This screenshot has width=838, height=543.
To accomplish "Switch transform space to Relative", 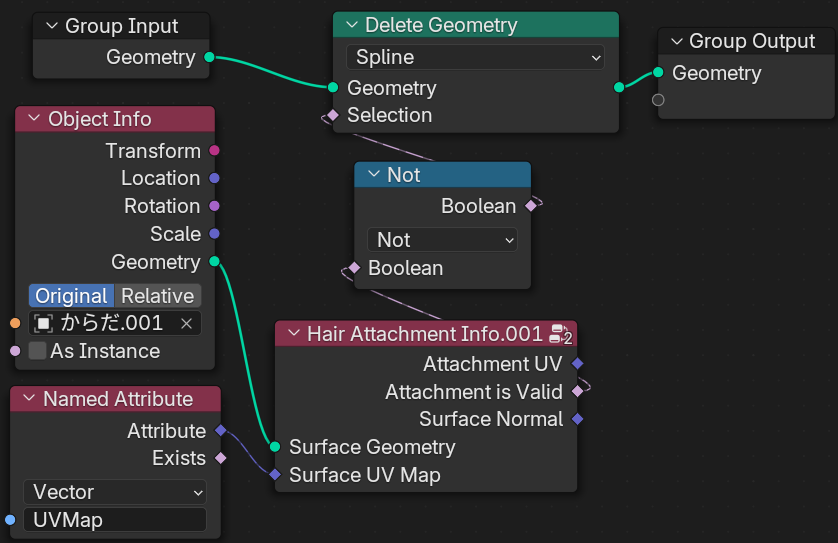I will tap(157, 296).
